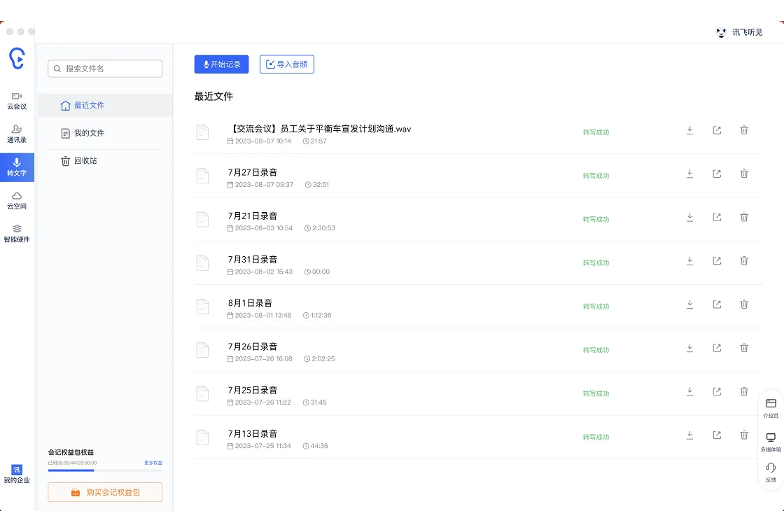Viewport: 784px width, 532px height.
Task: Share the 7月26日录音 file
Action: pyautogui.click(x=717, y=347)
